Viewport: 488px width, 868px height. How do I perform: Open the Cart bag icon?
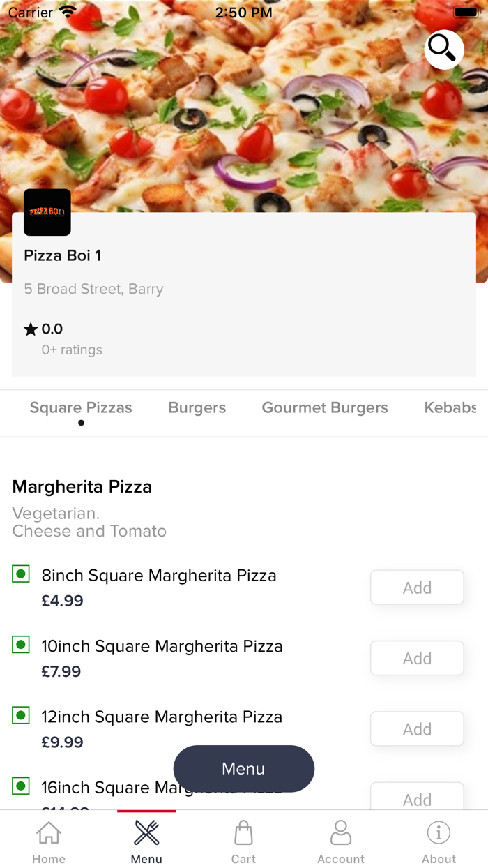click(x=243, y=832)
